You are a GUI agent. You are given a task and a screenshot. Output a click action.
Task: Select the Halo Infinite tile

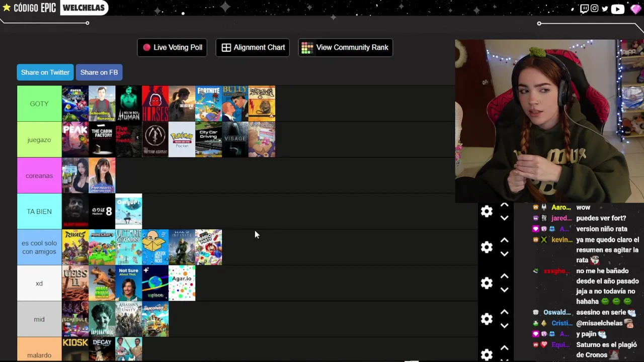click(x=182, y=247)
